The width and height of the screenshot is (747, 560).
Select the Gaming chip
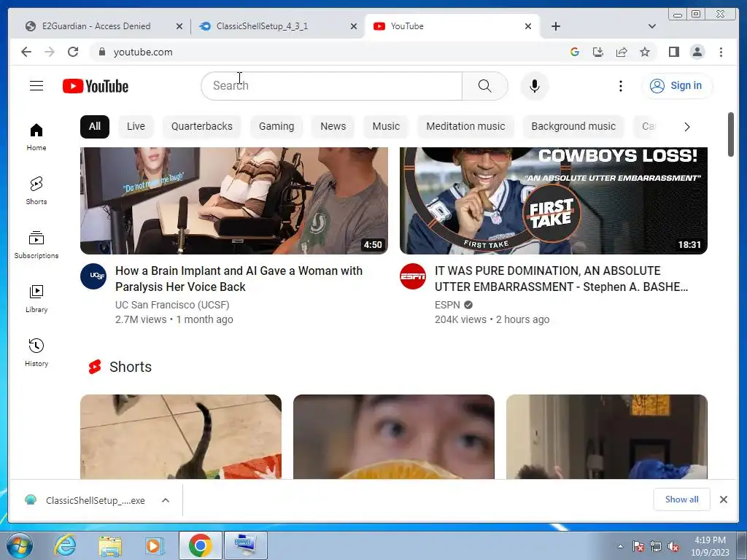(x=276, y=126)
